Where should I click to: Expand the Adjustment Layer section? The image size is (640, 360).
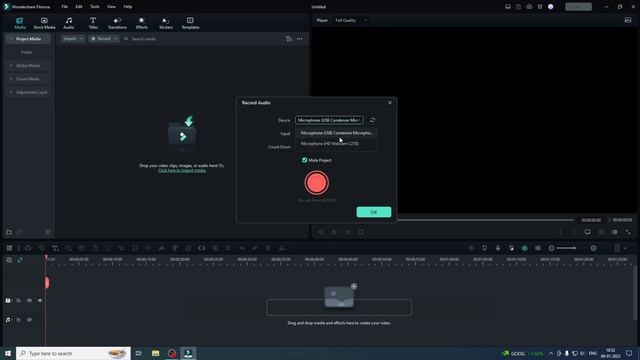coord(11,92)
